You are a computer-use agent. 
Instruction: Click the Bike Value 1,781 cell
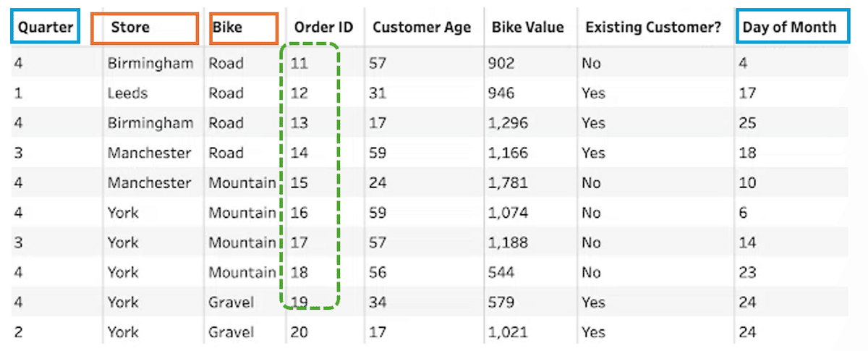pyautogui.click(x=508, y=183)
